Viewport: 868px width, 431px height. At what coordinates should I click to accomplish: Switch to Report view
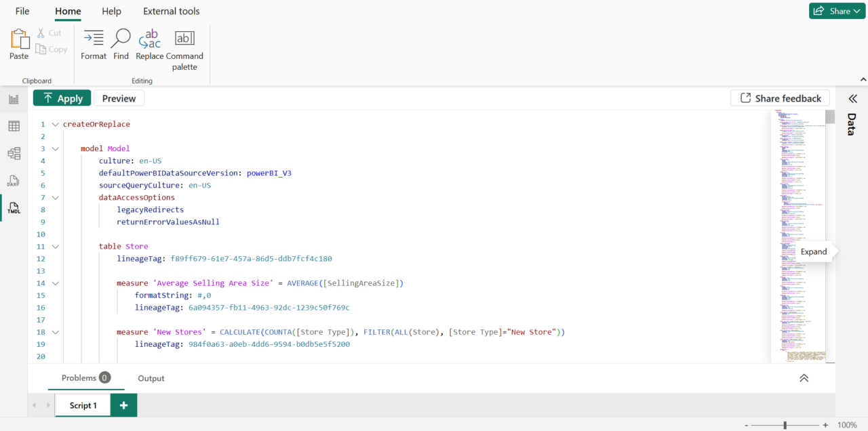[13, 98]
